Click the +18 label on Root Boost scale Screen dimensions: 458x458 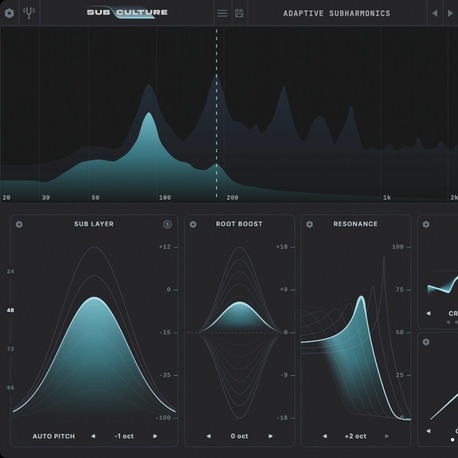[282, 247]
